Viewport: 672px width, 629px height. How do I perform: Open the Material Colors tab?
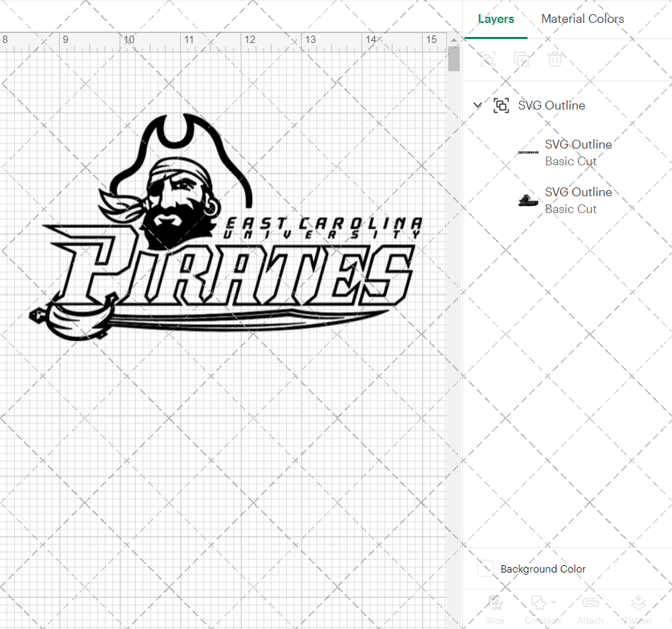583,19
